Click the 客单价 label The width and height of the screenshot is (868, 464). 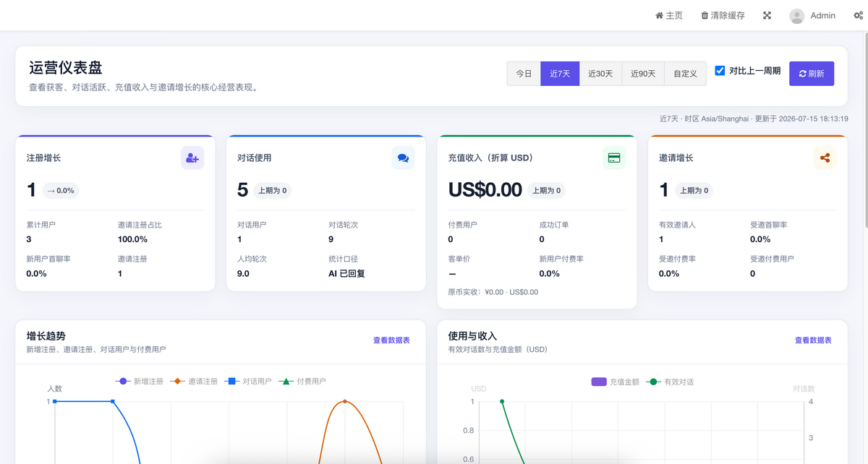coord(459,259)
